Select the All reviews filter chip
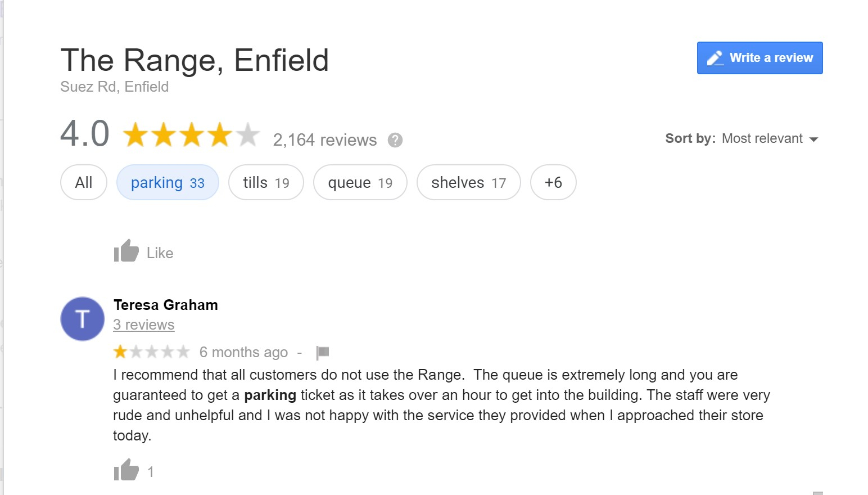The image size is (868, 495). pyautogui.click(x=84, y=182)
